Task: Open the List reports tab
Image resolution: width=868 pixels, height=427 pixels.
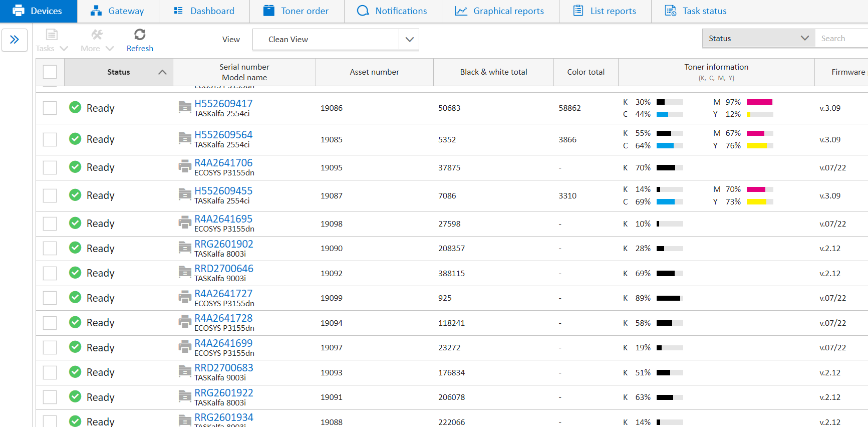Action: pyautogui.click(x=605, y=11)
